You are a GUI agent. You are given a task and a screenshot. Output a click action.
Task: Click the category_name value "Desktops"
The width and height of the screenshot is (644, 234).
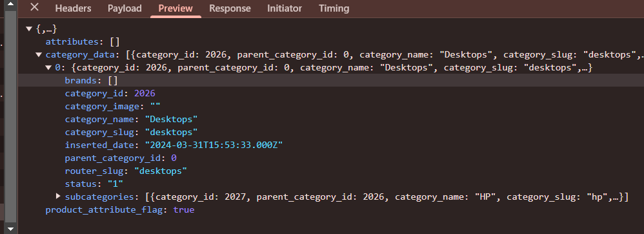pos(171,119)
